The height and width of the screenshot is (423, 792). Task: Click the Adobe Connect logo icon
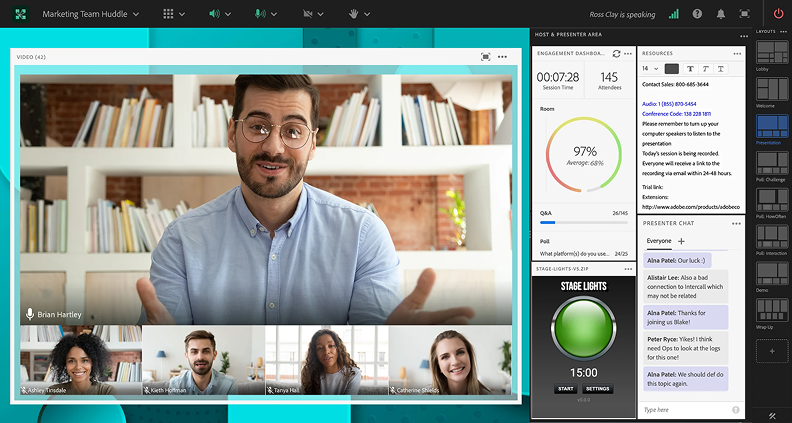(21, 14)
